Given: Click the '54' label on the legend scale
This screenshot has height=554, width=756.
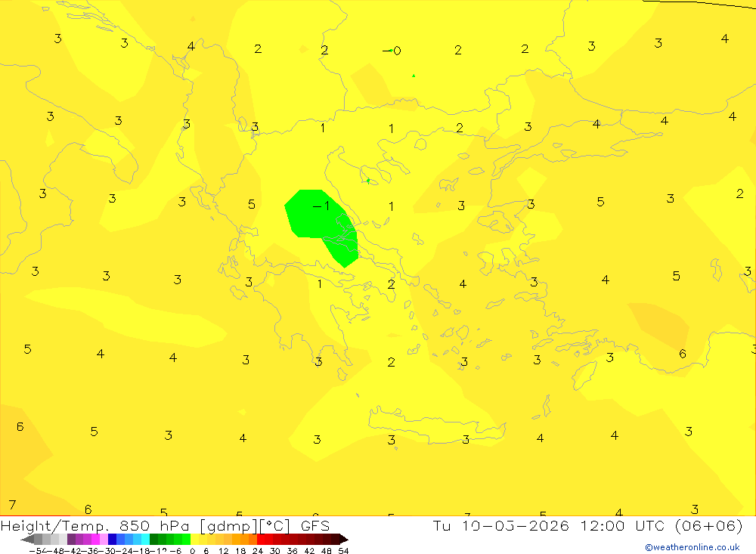Looking at the screenshot, I should pos(343,551).
